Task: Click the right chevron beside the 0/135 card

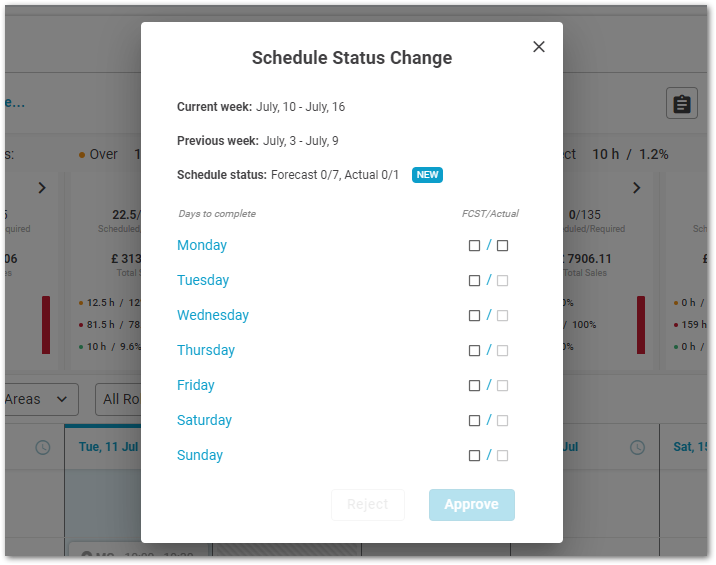Action: (637, 188)
